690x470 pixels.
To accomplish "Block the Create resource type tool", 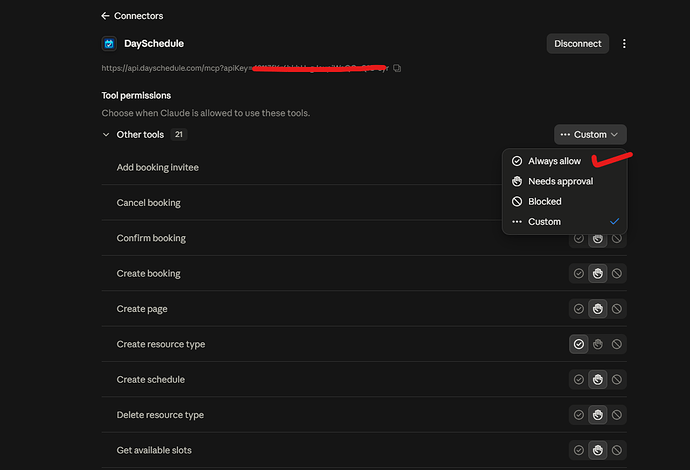I will coord(617,344).
